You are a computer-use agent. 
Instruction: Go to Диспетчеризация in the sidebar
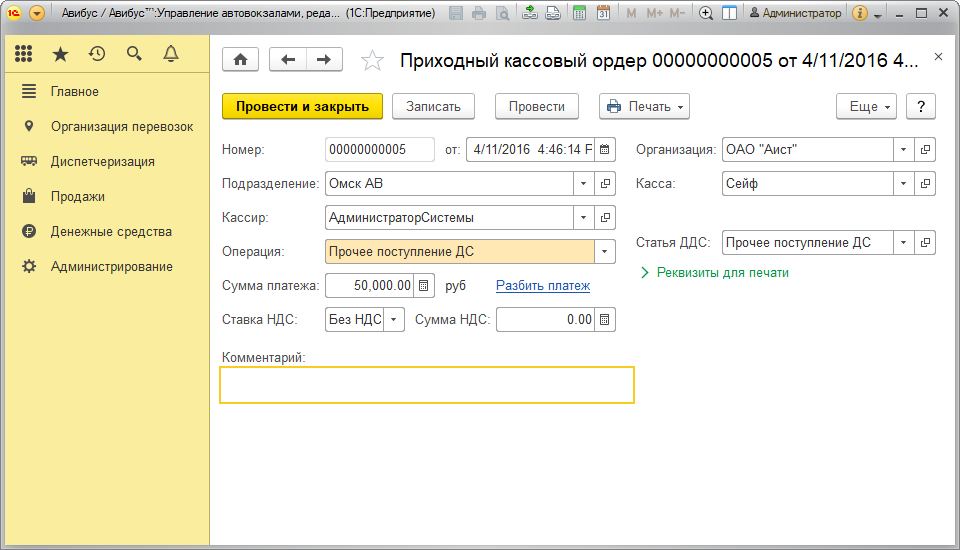102,161
